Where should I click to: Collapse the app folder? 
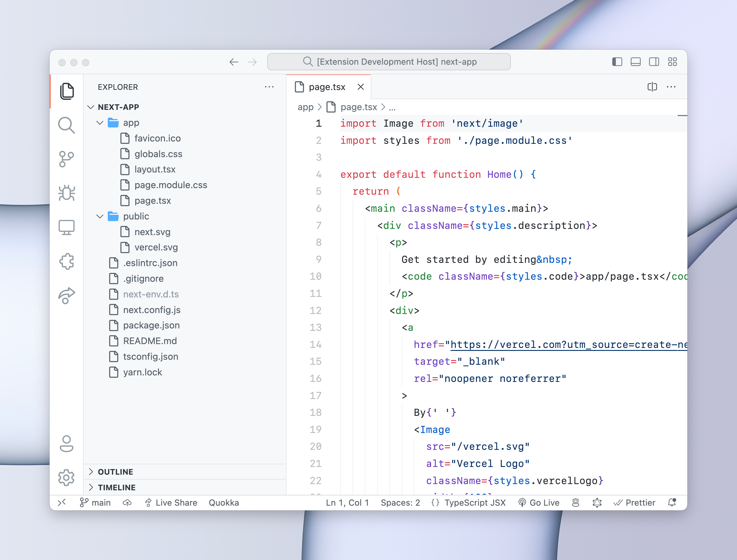(100, 123)
